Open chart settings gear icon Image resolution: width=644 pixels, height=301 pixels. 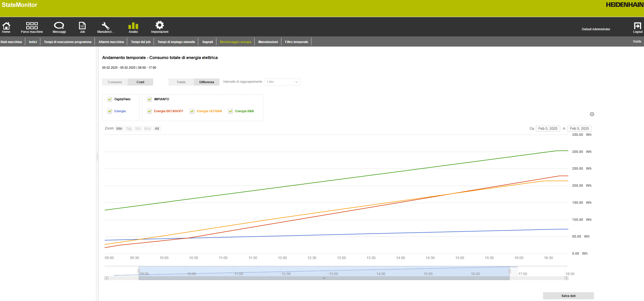click(592, 114)
